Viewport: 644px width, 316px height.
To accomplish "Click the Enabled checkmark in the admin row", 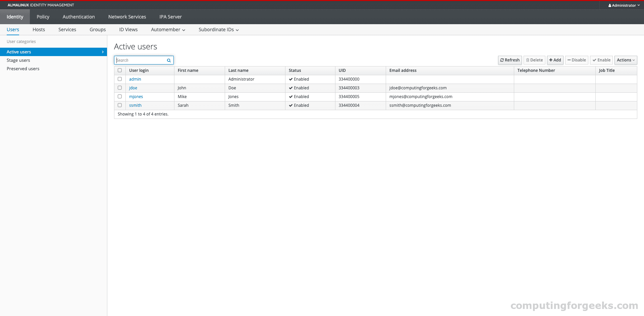I will point(290,79).
